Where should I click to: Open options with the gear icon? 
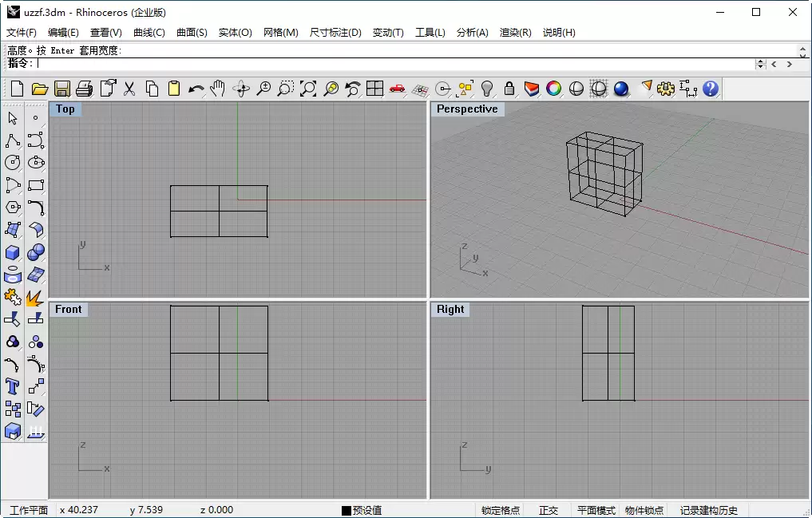point(666,89)
